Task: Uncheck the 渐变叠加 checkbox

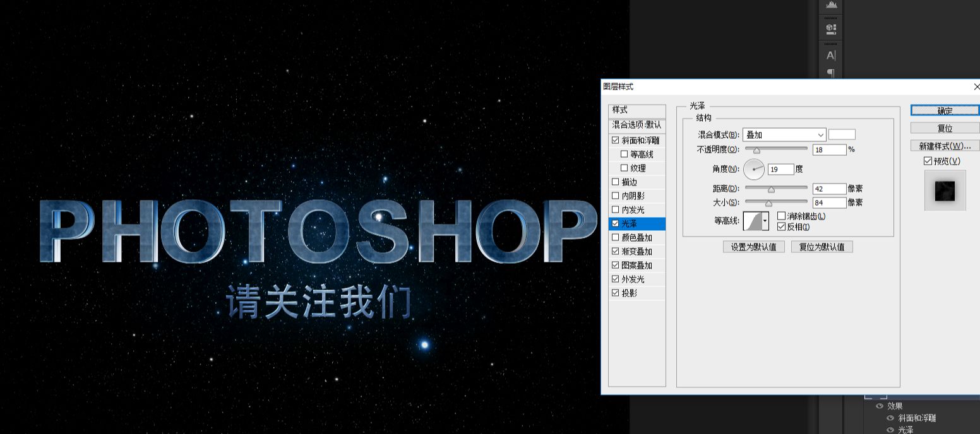Action: point(616,252)
